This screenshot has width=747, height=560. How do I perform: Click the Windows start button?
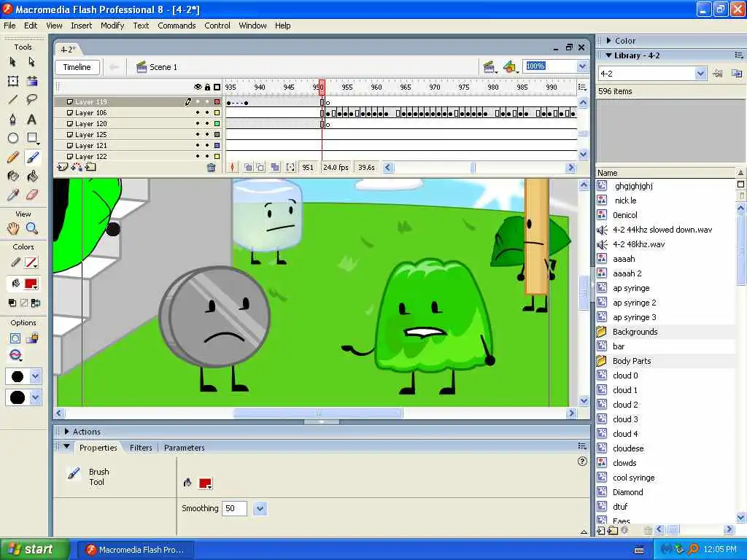point(34,550)
